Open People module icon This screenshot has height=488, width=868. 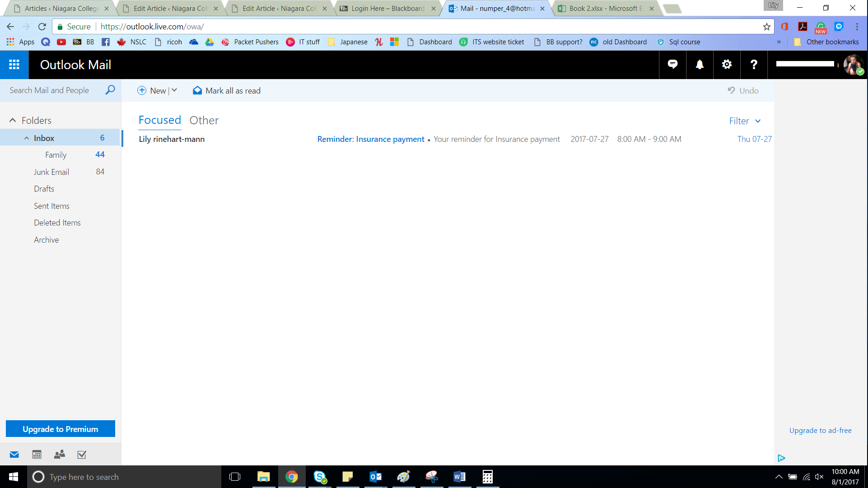pyautogui.click(x=59, y=455)
